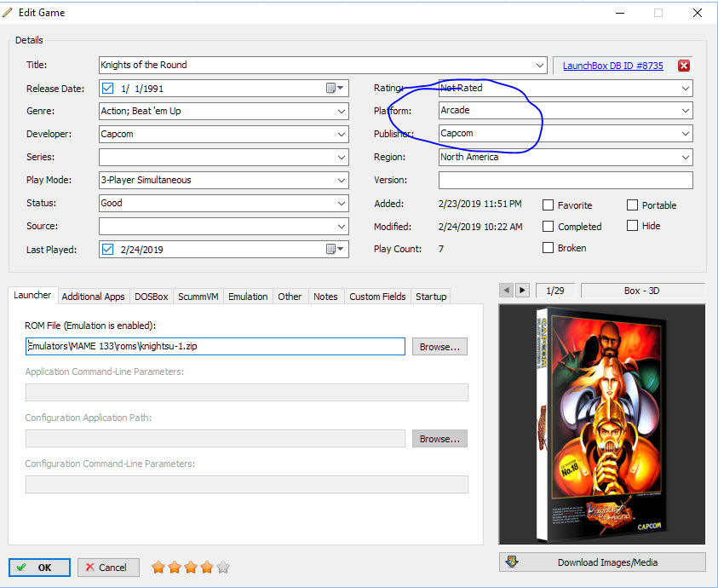Viewport: 718px width, 588px height.
Task: Mark the game as Favorite
Action: pyautogui.click(x=548, y=205)
